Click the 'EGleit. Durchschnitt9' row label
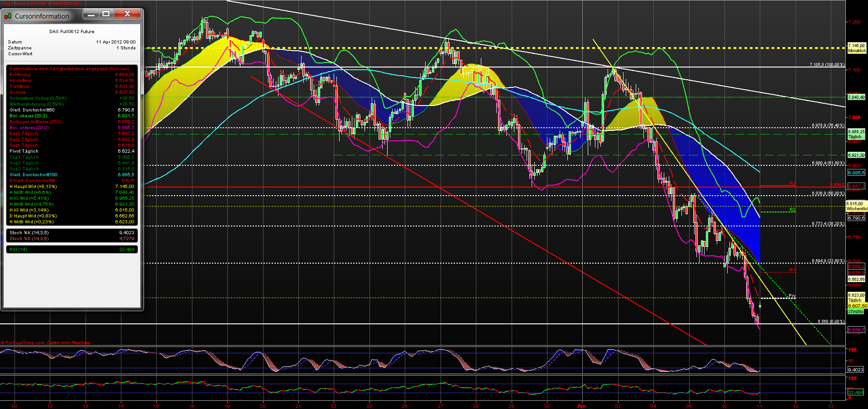 tap(32, 181)
